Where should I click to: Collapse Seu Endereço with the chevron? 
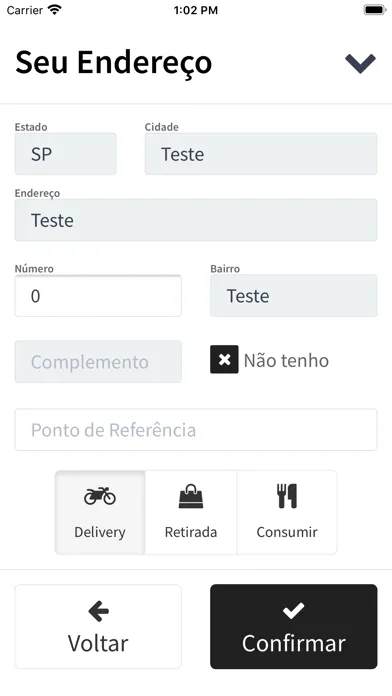(x=360, y=63)
